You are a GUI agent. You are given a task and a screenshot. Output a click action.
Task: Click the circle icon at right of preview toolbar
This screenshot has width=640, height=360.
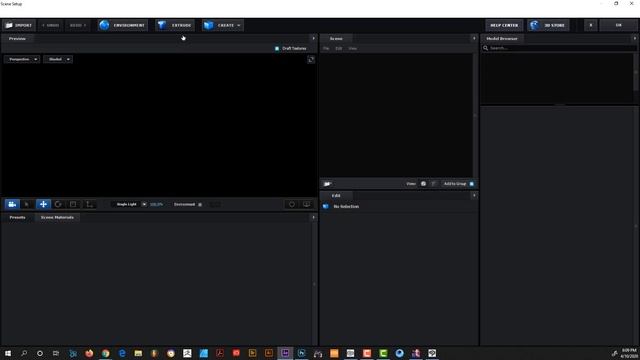(291, 204)
